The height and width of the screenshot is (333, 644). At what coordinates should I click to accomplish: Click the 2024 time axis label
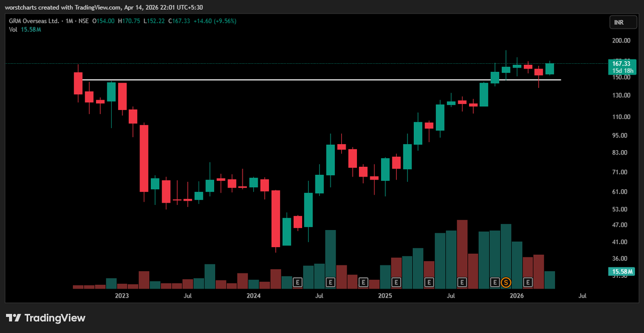coord(253,295)
